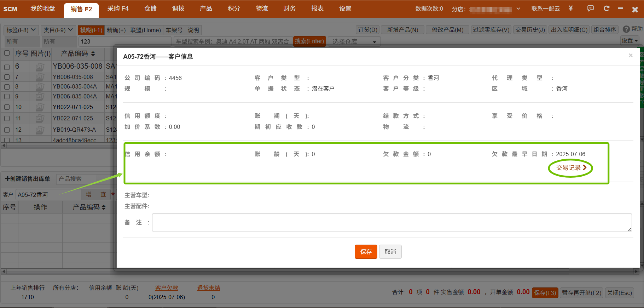Check the checkbox for row 9

(x=7, y=96)
